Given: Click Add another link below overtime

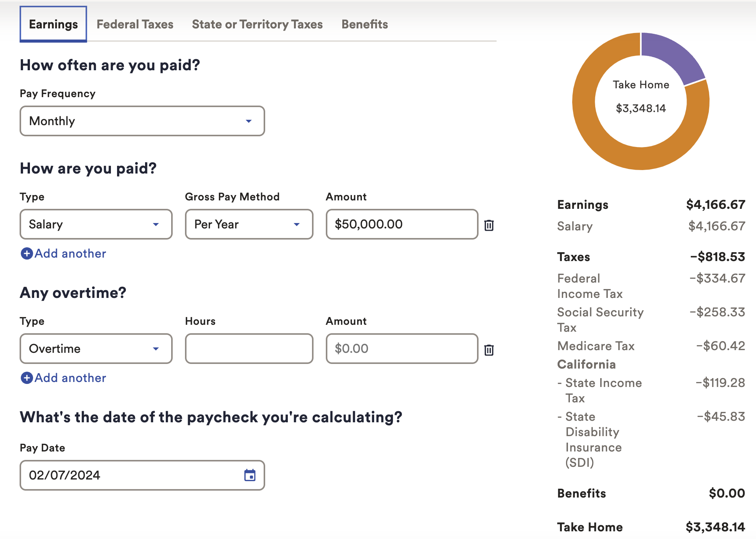Looking at the screenshot, I should 70,378.
